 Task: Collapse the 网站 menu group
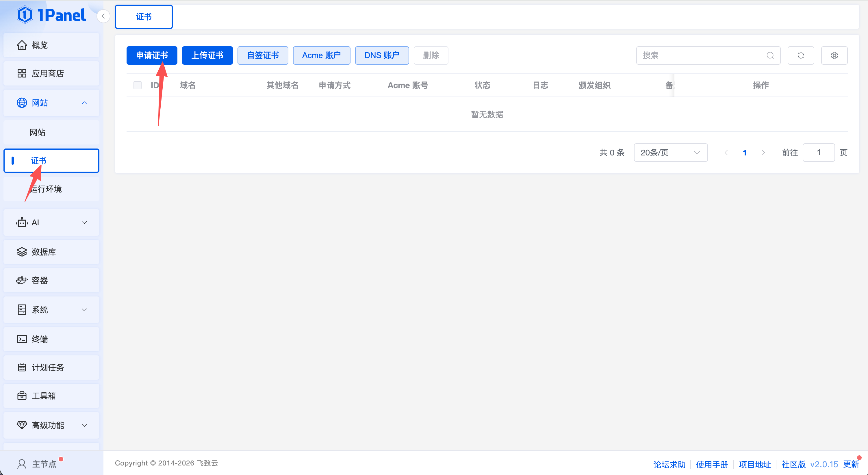[x=51, y=103]
